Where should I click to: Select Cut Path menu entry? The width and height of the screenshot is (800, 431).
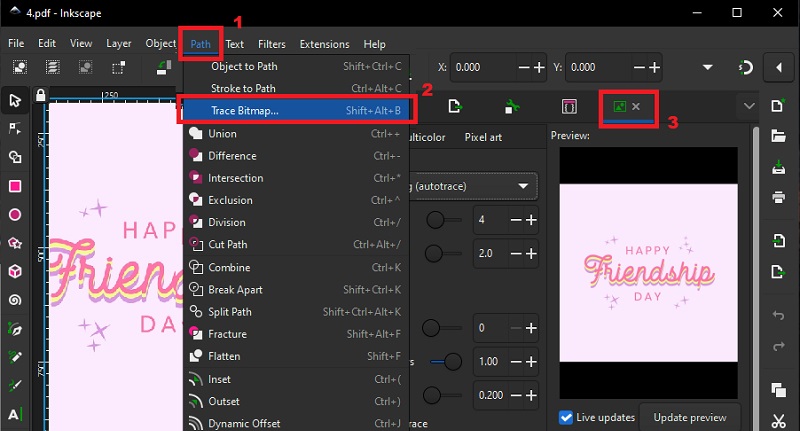[x=296, y=244]
